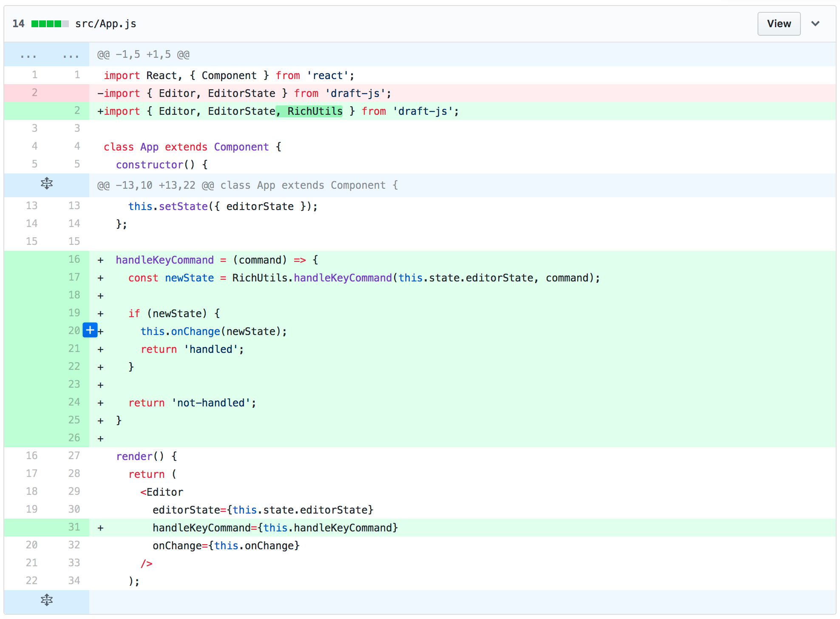Click line number 1 of the import React line
840x619 pixels.
point(34,75)
